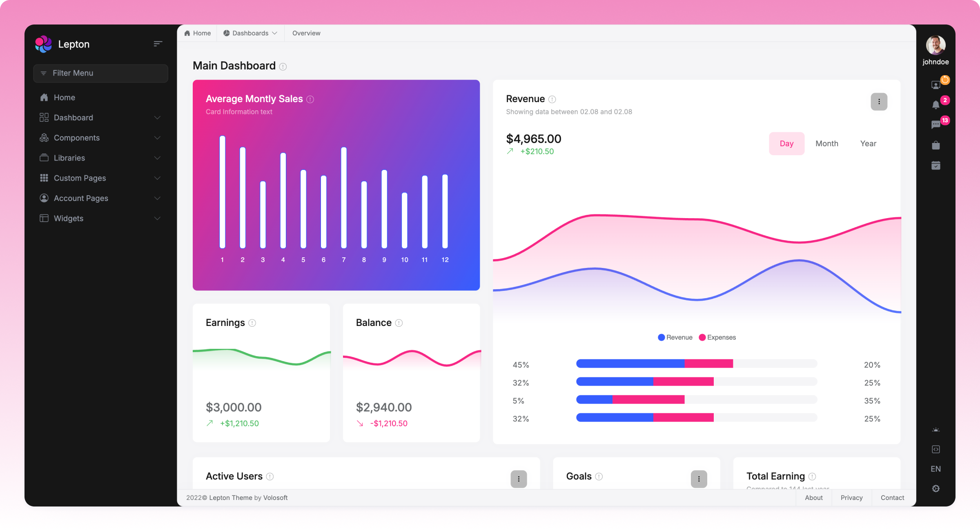980x531 pixels.
Task: Click the notification bell icon
Action: (x=935, y=105)
